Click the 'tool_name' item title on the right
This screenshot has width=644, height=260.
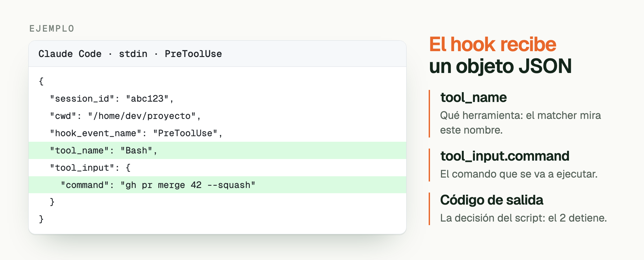(x=473, y=97)
